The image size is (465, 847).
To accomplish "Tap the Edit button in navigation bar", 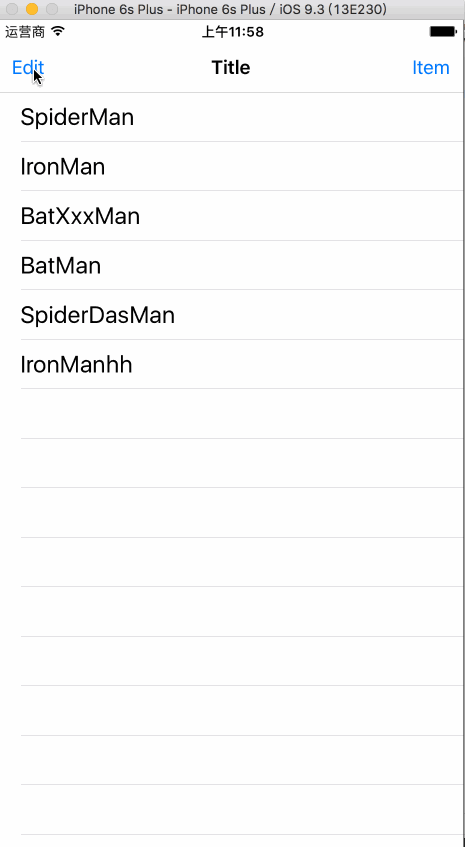I will coord(28,68).
